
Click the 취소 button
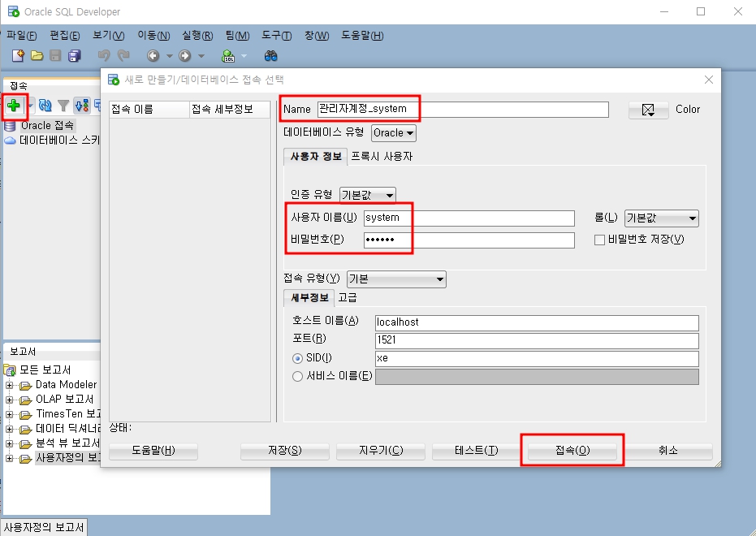point(668,451)
